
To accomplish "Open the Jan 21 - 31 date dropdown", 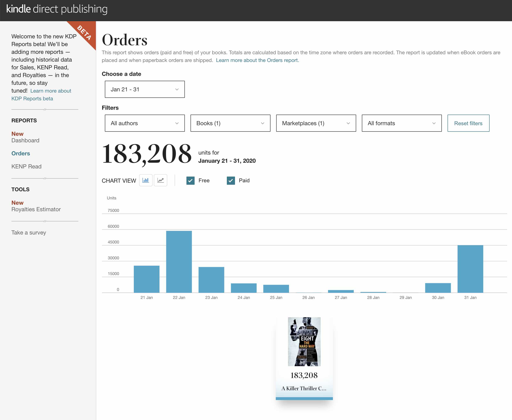I will tap(145, 89).
